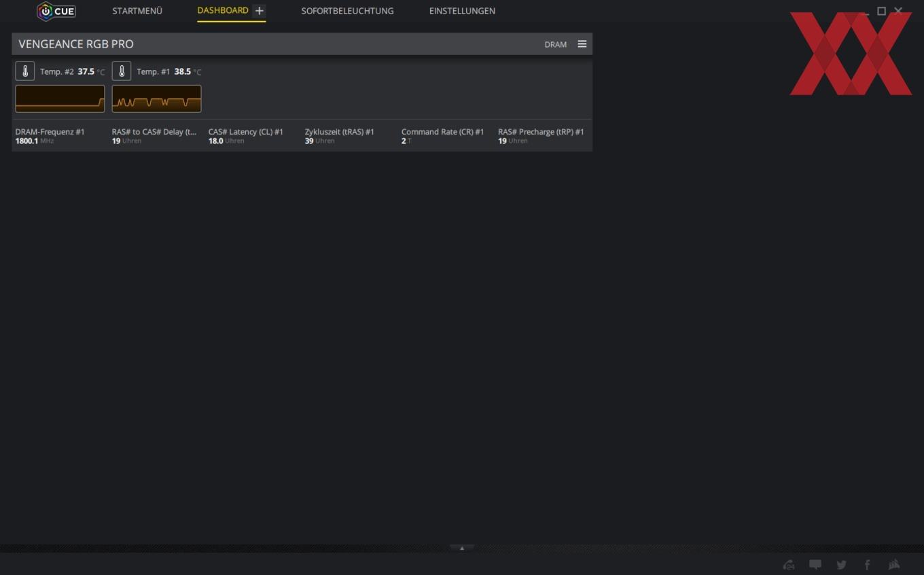Screen dimensions: 924x575
Task: Click the Temp. #2 temperature graph
Action: 60,99
